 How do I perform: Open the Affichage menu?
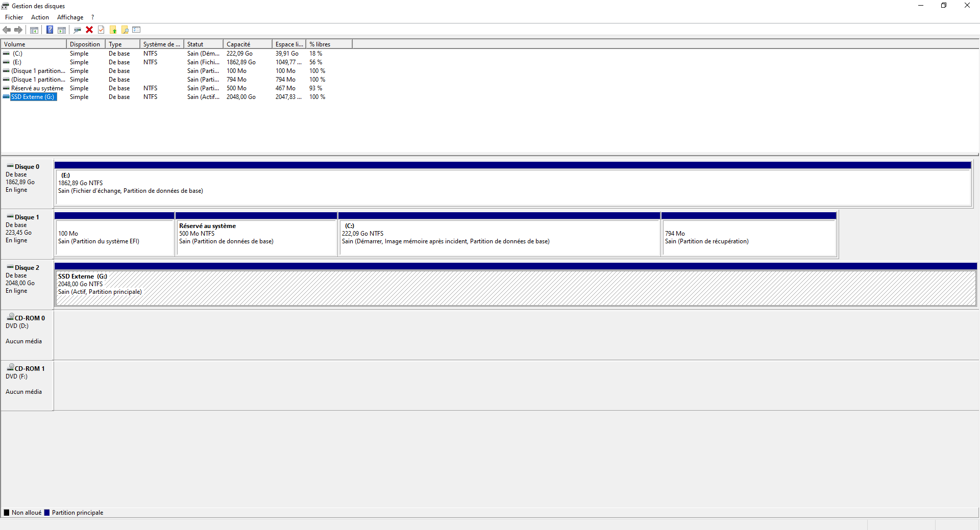[70, 17]
